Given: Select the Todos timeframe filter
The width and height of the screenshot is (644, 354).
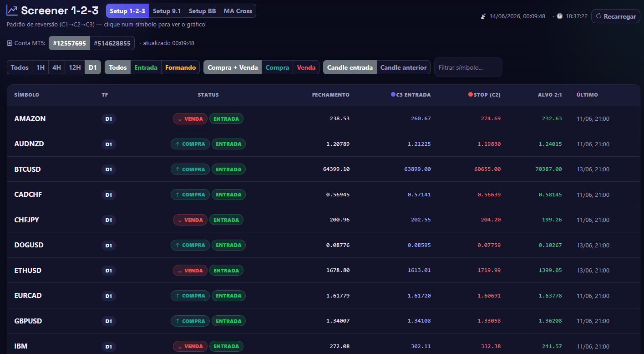Looking at the screenshot, I should 20,67.
